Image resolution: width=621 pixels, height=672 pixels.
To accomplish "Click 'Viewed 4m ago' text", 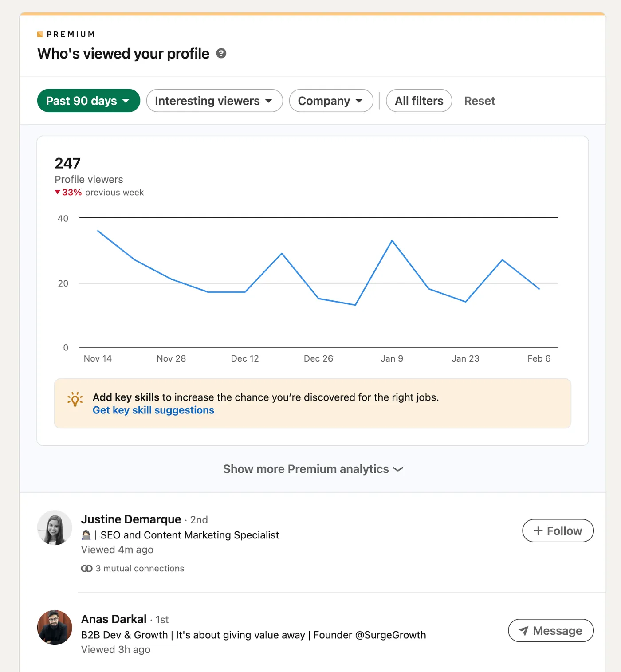I will click(x=117, y=550).
